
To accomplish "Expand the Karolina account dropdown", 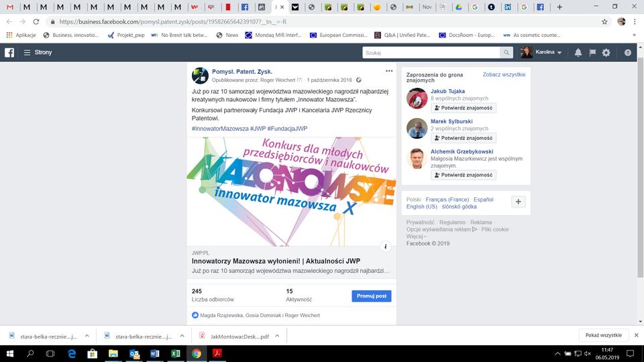I will 559,52.
